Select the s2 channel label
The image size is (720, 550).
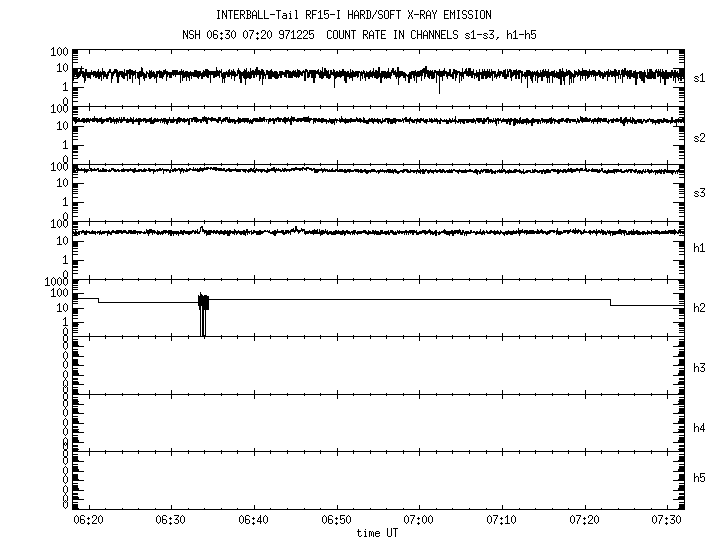pyautogui.click(x=700, y=137)
